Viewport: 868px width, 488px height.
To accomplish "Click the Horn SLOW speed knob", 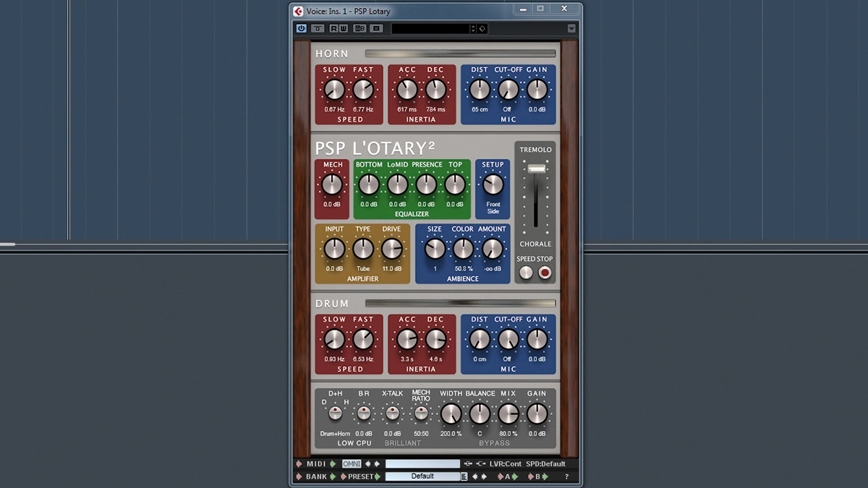I will pos(334,90).
